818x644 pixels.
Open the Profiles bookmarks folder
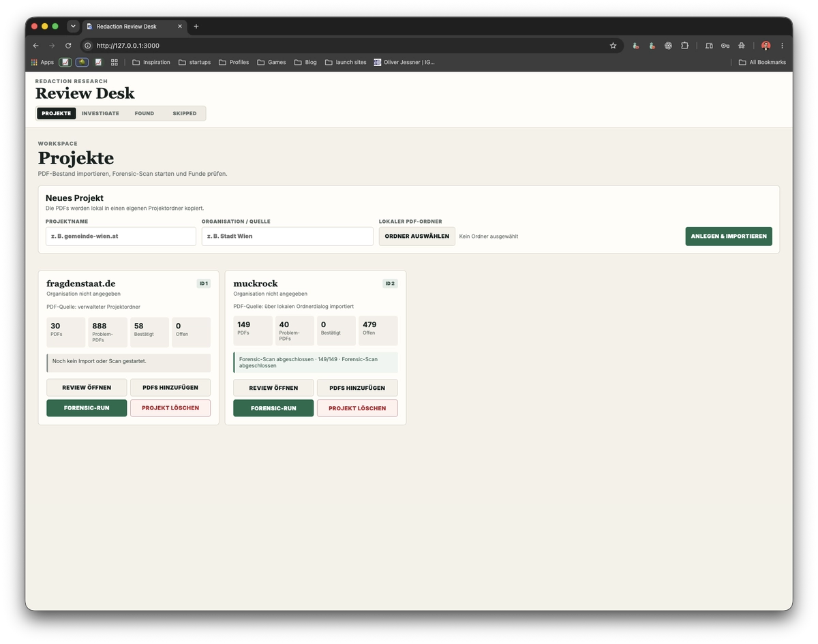click(x=234, y=62)
